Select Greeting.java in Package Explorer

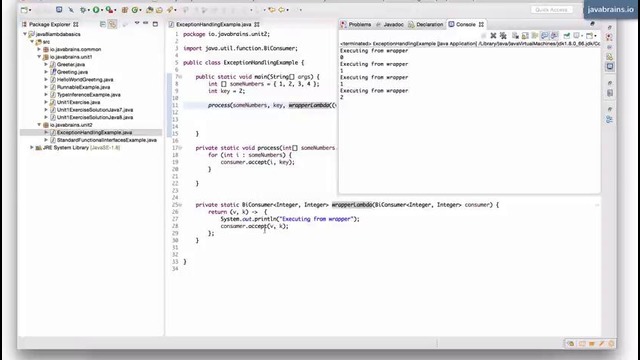point(72,72)
